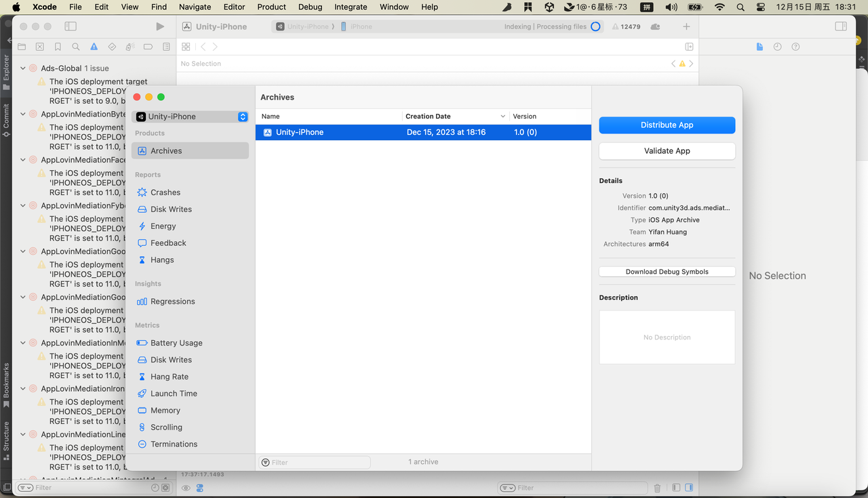Collapse the AppLovinMediationByte issue group

coord(22,115)
